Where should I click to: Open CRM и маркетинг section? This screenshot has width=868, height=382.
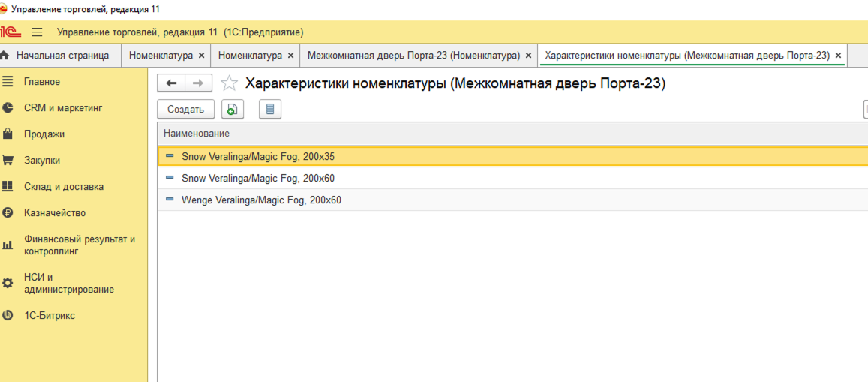point(63,108)
